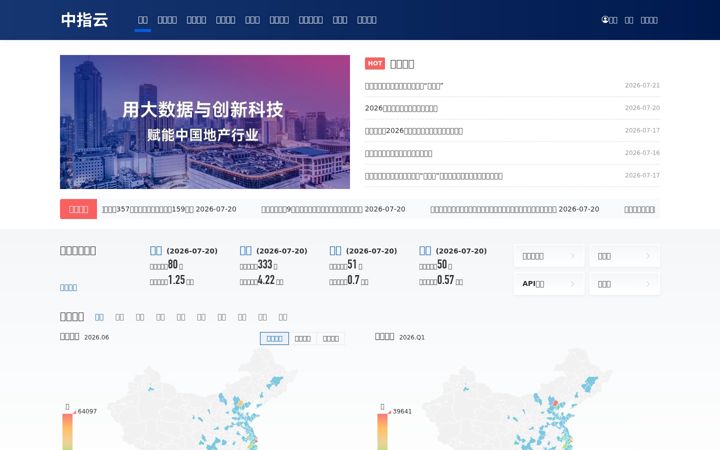720x450 pixels.
Task: Click the 中指云 logo in the header
Action: (84, 20)
